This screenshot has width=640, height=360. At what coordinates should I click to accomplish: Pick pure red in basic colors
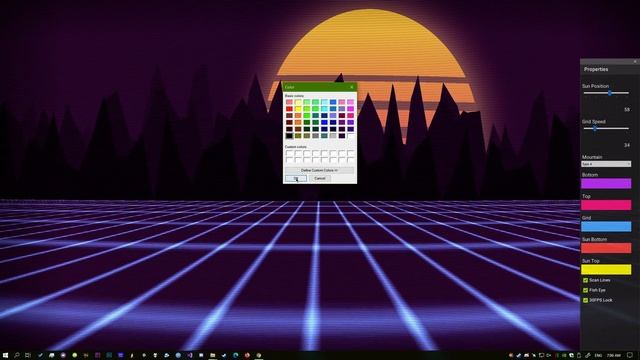pyautogui.click(x=289, y=109)
